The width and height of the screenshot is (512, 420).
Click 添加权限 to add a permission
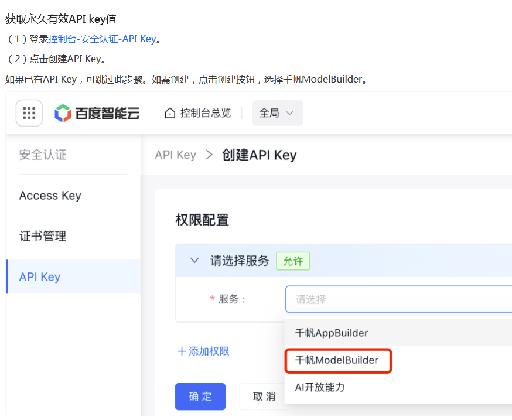coord(203,351)
